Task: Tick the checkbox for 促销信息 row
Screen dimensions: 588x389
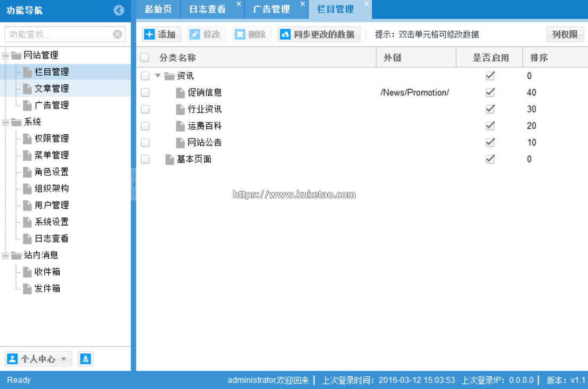Action: [145, 93]
